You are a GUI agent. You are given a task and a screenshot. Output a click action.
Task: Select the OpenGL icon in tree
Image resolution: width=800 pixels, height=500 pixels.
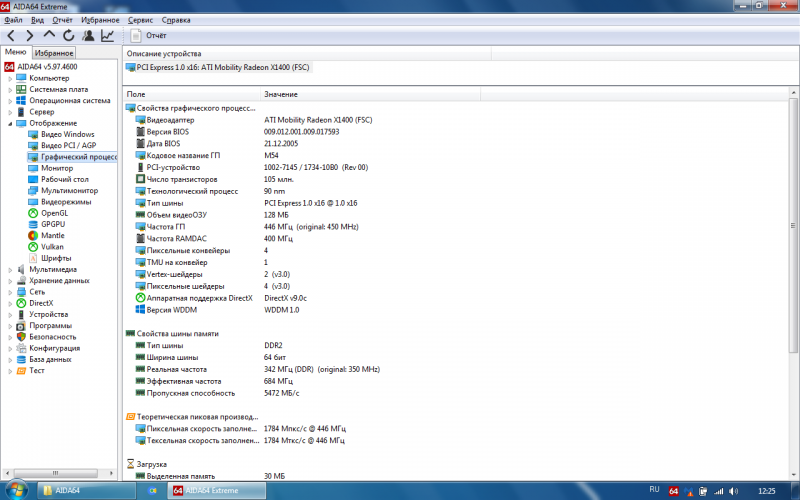click(x=33, y=213)
